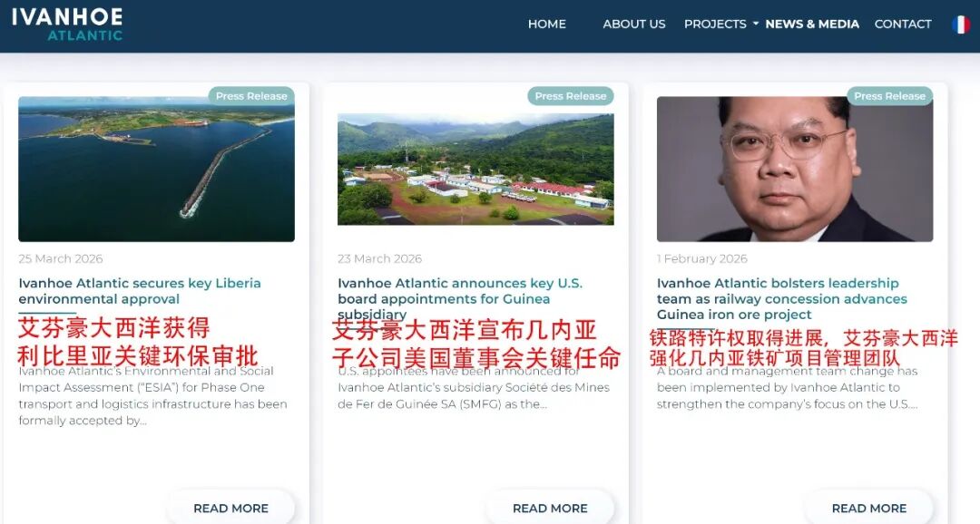
Task: Read more on the Guinea board appointments article
Action: pos(550,508)
